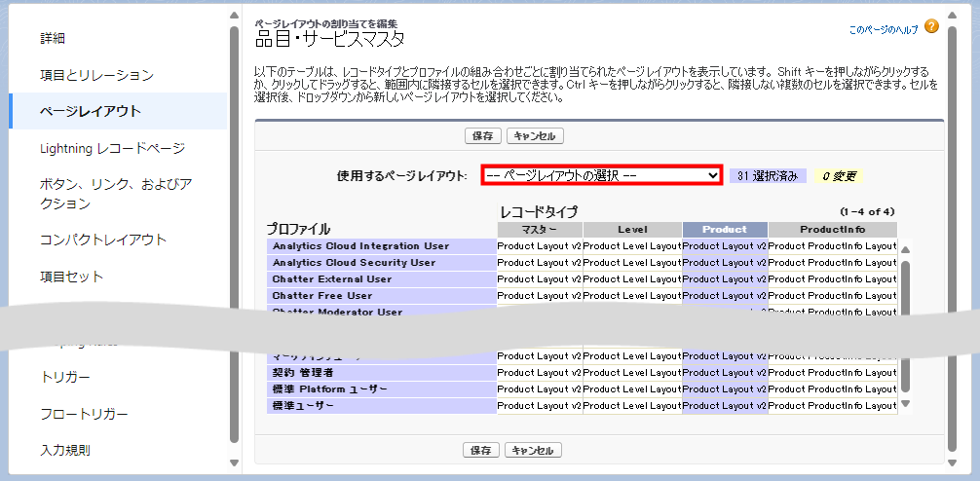
Task: Select the Product record type column header
Action: click(x=724, y=230)
